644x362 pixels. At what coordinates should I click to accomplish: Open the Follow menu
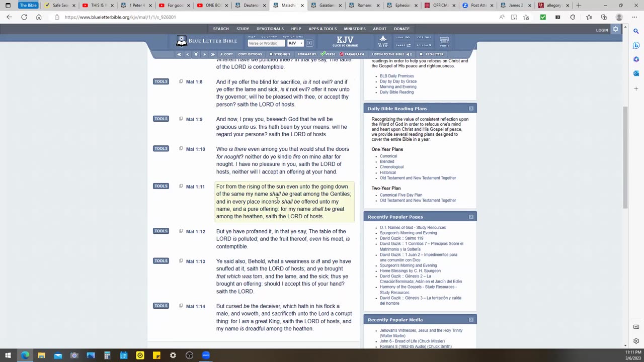[424, 45]
